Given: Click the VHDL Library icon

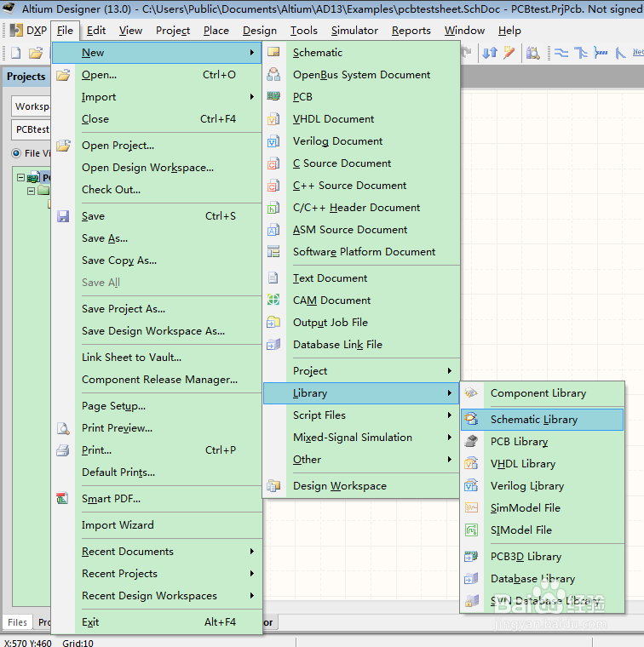Looking at the screenshot, I should [x=471, y=464].
